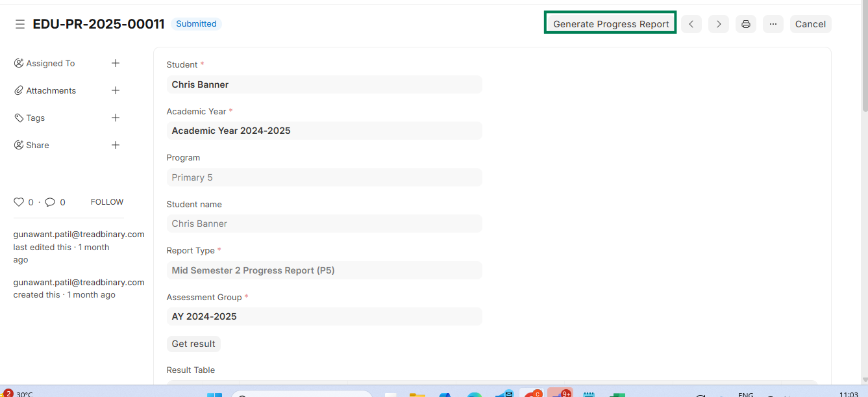868x397 pixels.
Task: Open Windows Start menu in taskbar
Action: tap(214, 394)
